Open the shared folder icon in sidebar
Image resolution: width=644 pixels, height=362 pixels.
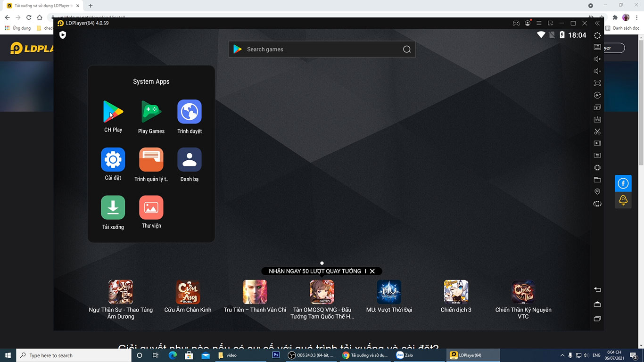[597, 180]
